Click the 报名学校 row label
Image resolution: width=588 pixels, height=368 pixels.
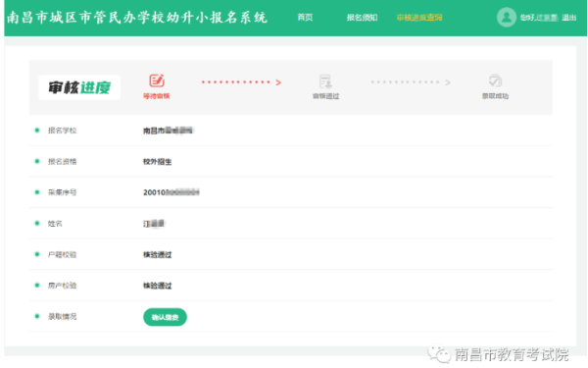(63, 131)
